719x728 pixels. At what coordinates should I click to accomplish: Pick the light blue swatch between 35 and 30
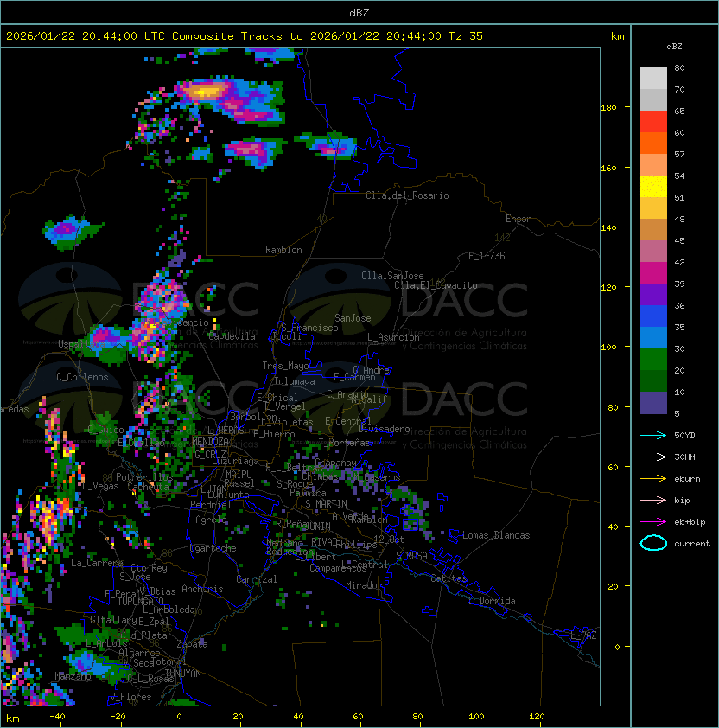(x=653, y=337)
